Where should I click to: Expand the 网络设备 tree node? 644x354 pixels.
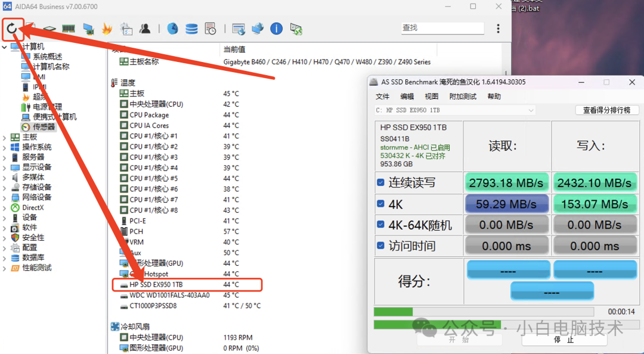click(x=5, y=197)
